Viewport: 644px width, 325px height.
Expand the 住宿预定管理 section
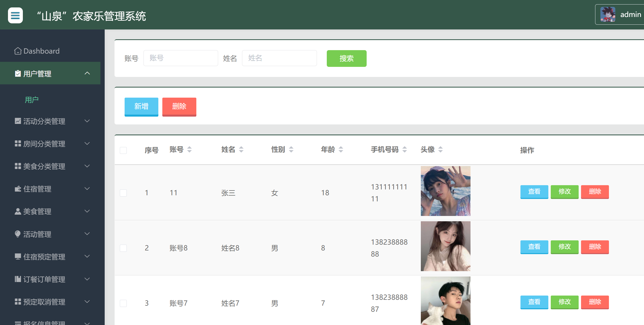[87, 256]
